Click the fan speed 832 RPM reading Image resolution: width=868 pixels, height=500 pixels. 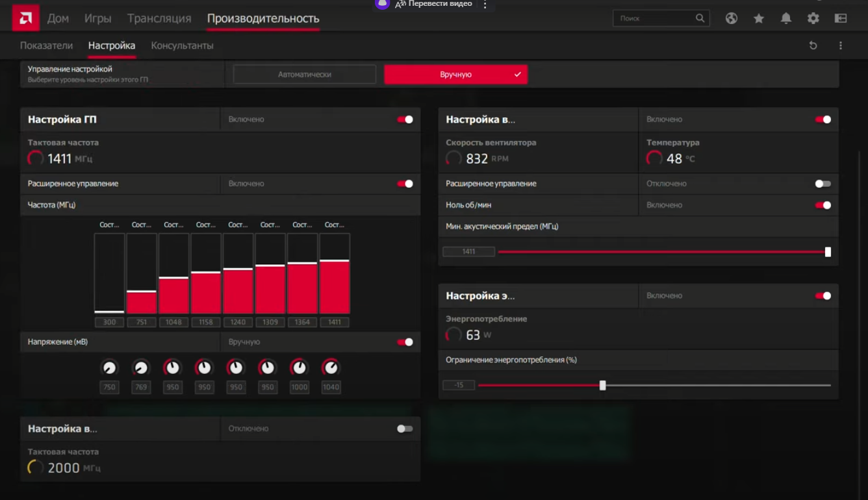478,158
